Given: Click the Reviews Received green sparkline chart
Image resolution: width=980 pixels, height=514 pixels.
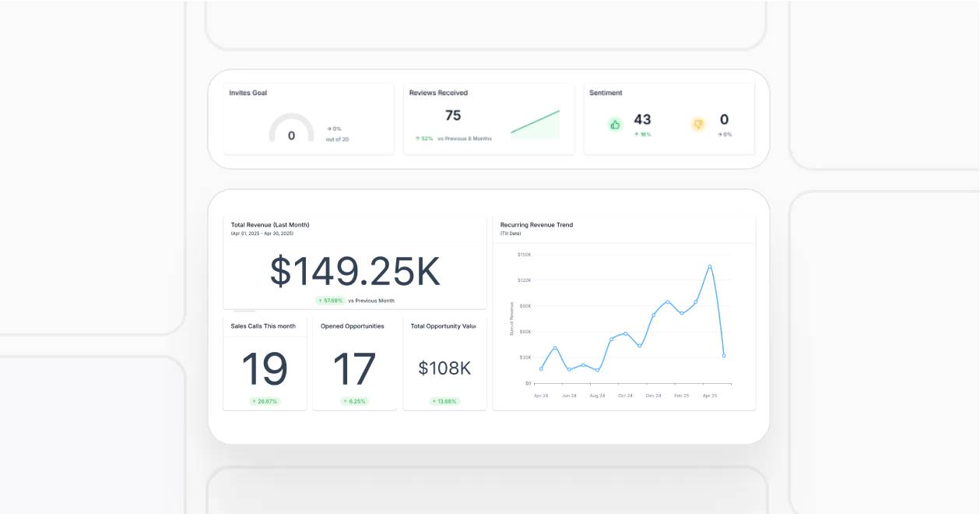Looking at the screenshot, I should [x=536, y=125].
